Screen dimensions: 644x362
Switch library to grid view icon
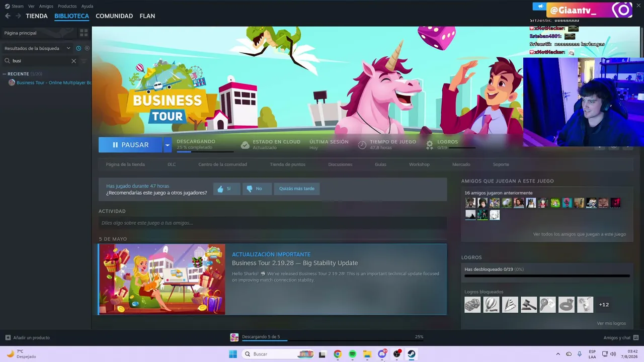pos(84,33)
